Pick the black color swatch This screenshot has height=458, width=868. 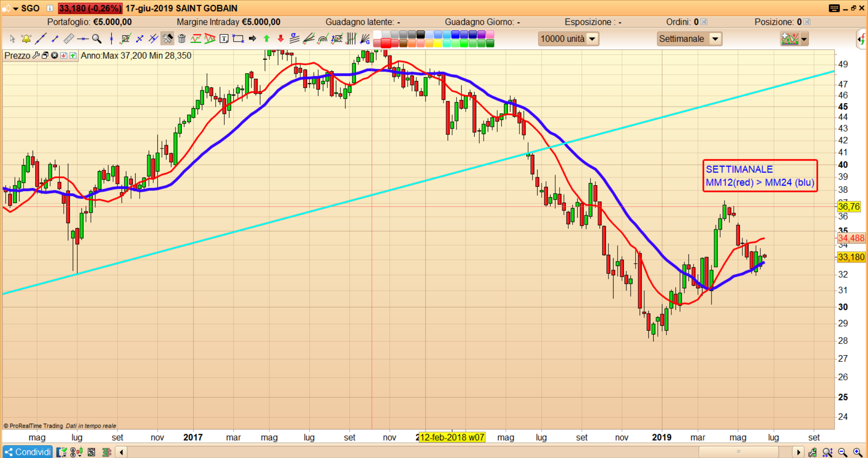point(420,35)
